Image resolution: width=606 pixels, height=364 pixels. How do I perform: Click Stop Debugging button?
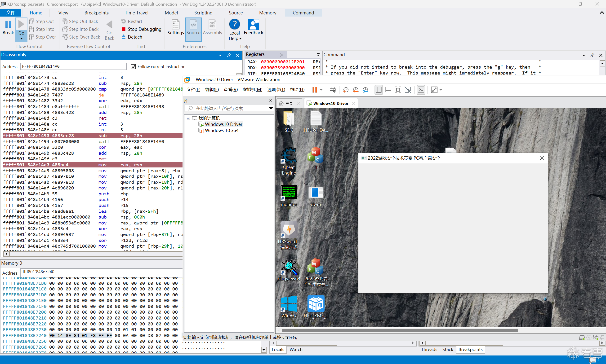142,29
